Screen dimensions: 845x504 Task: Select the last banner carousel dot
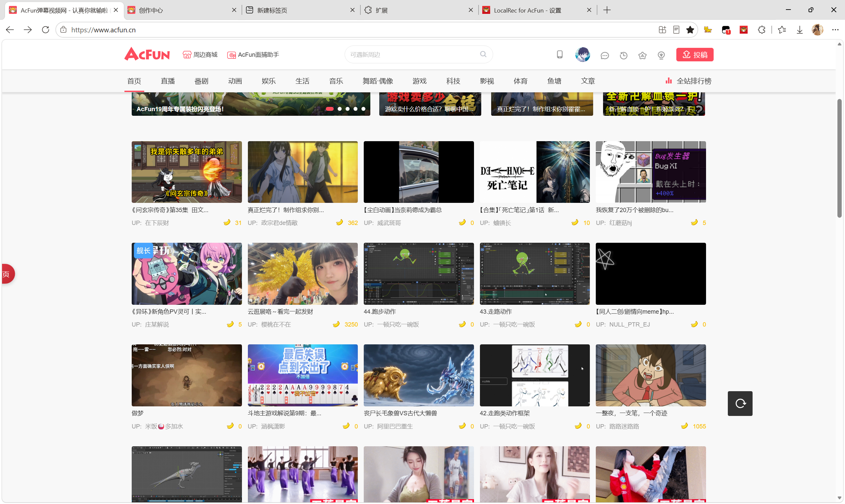363,109
